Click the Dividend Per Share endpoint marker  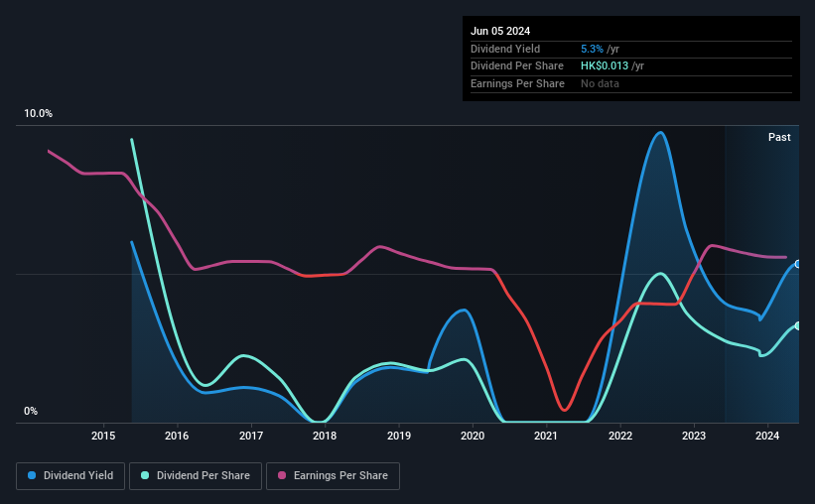click(x=798, y=326)
